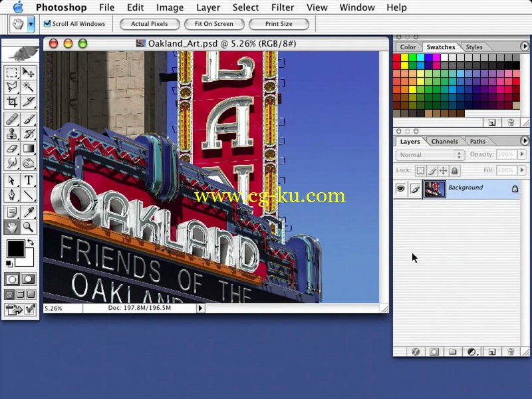Image resolution: width=532 pixels, height=399 pixels.
Task: Add layer mask icon
Action: pyautogui.click(x=434, y=352)
